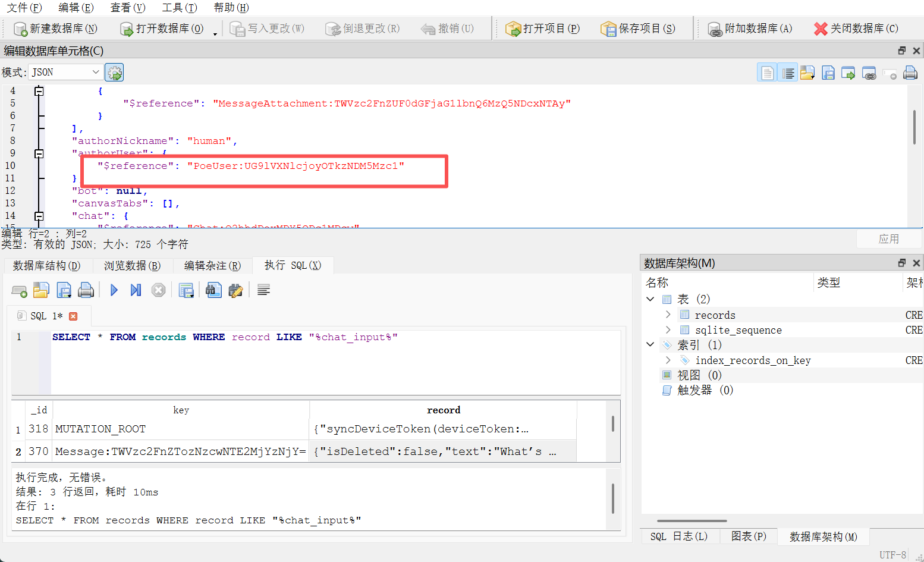Click the 打开项目 (Open Project) button

point(542,29)
